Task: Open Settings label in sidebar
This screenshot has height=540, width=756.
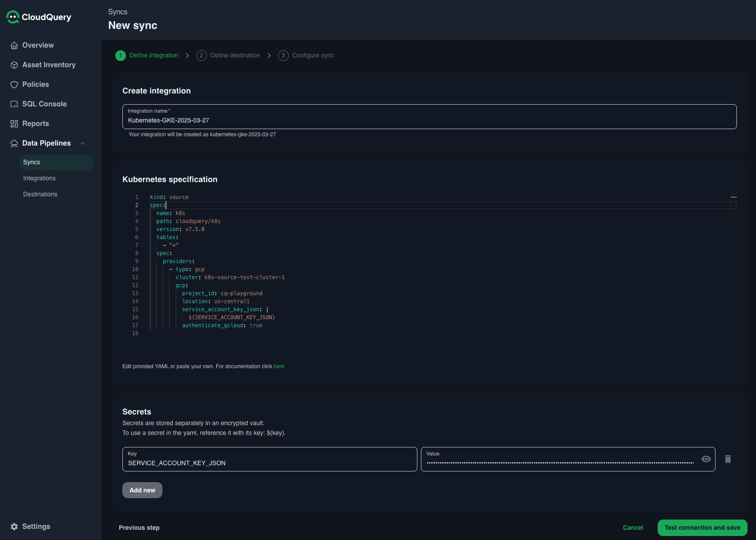Action: 36,527
